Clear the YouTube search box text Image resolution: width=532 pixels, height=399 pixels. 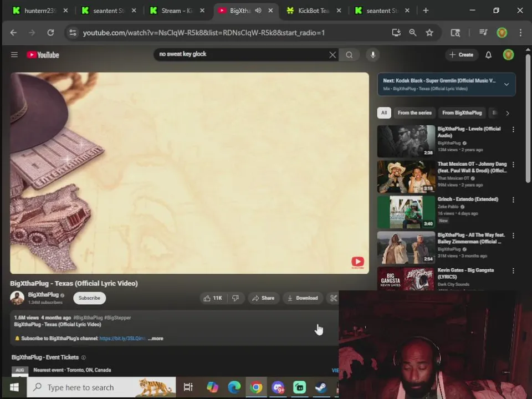click(332, 55)
